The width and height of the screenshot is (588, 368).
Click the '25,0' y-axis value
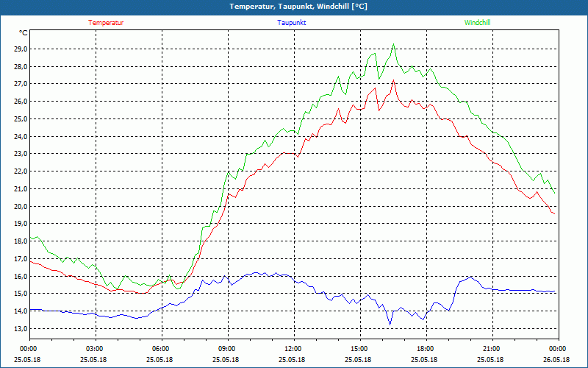[x=21, y=119]
